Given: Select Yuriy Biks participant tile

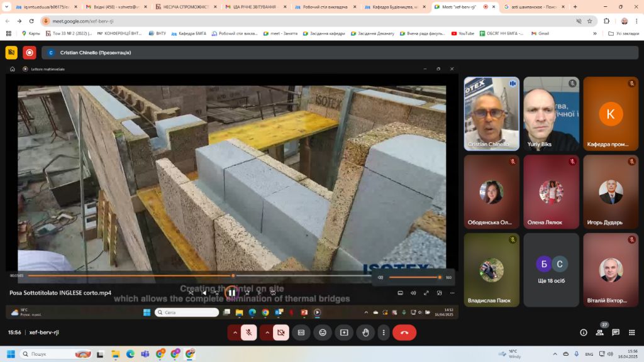Looking at the screenshot, I should tap(551, 114).
